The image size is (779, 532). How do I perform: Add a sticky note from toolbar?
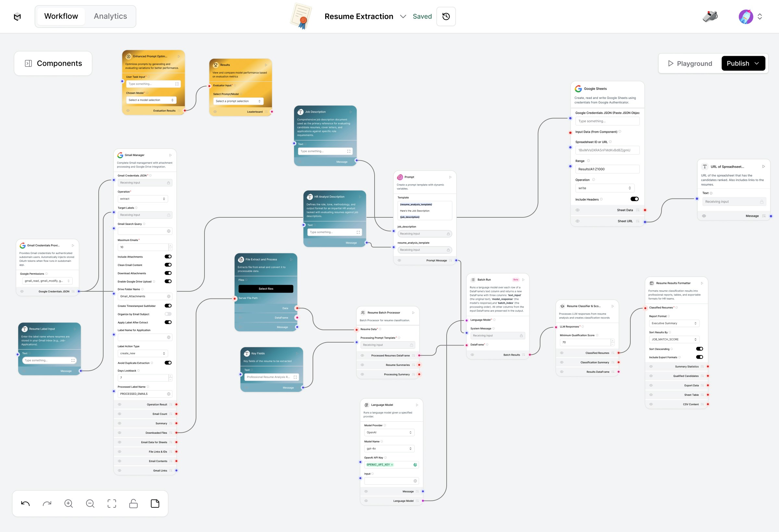tap(155, 503)
